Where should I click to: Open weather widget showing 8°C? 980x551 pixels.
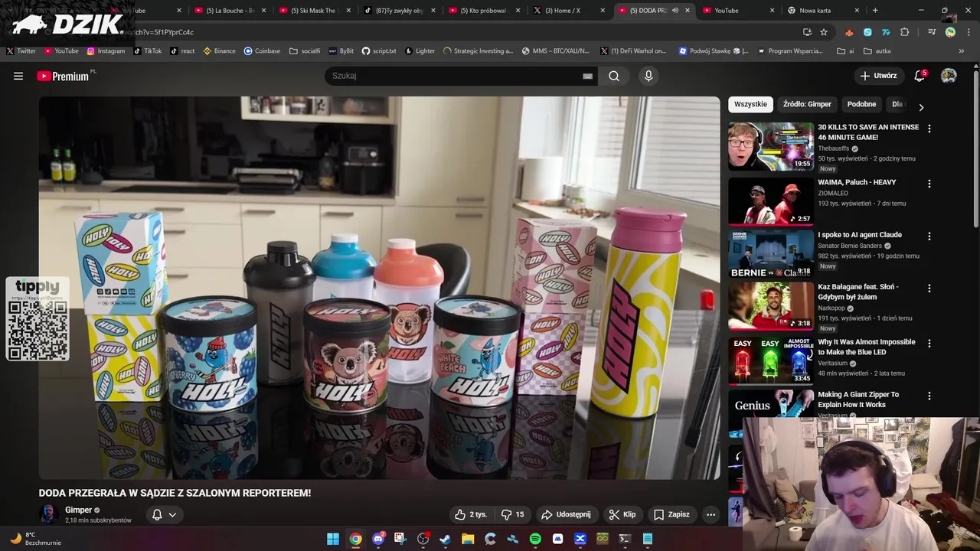34,539
